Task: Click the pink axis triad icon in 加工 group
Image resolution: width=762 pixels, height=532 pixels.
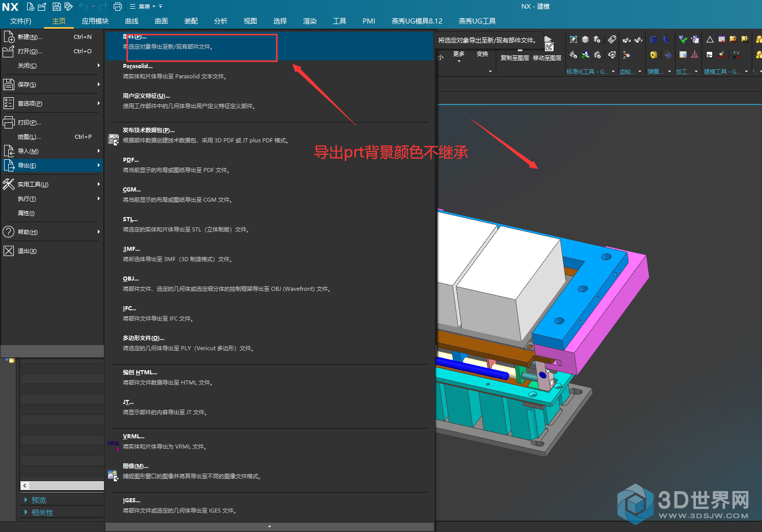Action: pyautogui.click(x=695, y=55)
